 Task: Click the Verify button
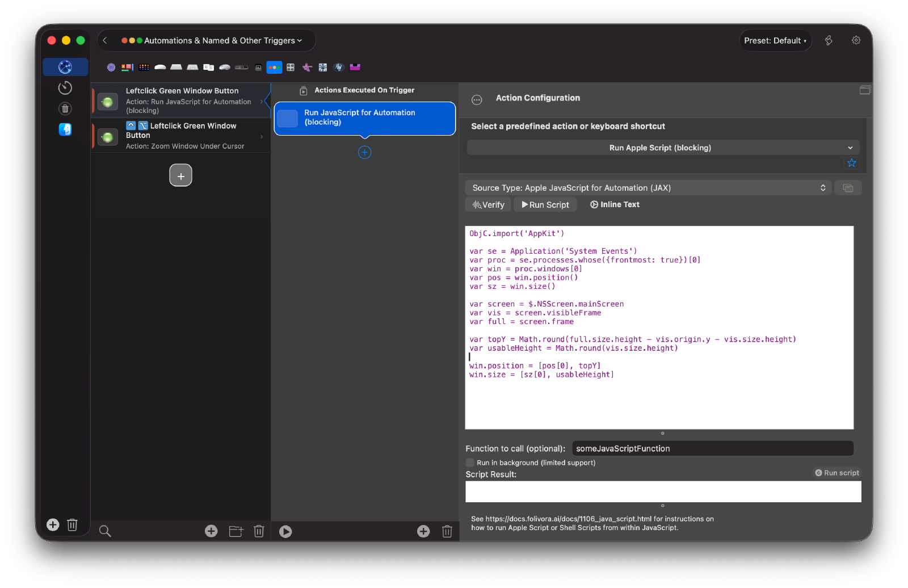(487, 204)
